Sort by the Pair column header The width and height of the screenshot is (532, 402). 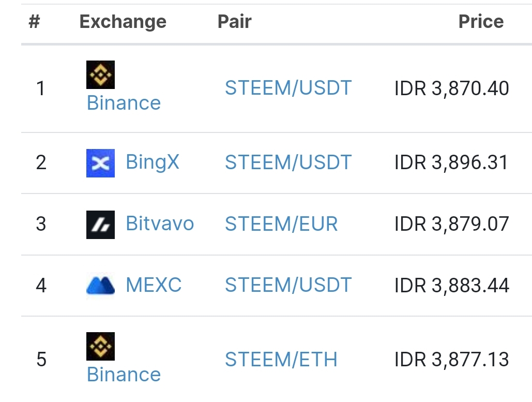pyautogui.click(x=234, y=22)
